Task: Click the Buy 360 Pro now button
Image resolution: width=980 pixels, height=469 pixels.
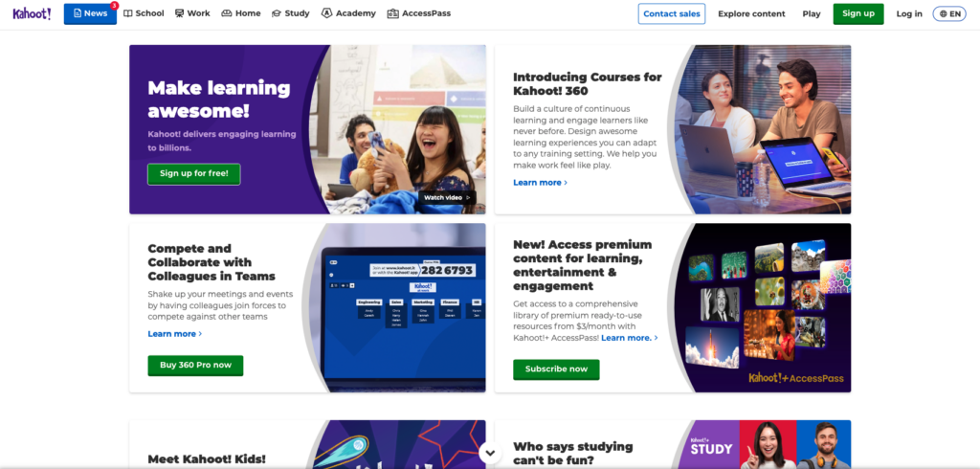Action: pyautogui.click(x=195, y=366)
